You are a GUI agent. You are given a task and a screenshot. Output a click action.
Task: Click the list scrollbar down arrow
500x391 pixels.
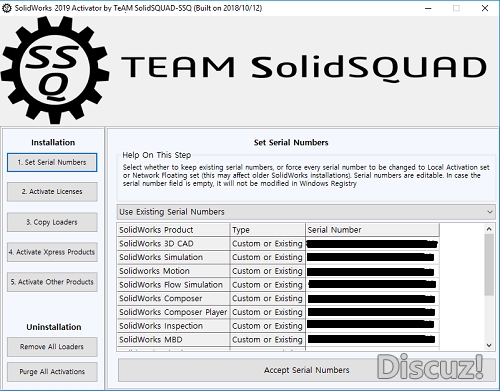click(x=489, y=345)
